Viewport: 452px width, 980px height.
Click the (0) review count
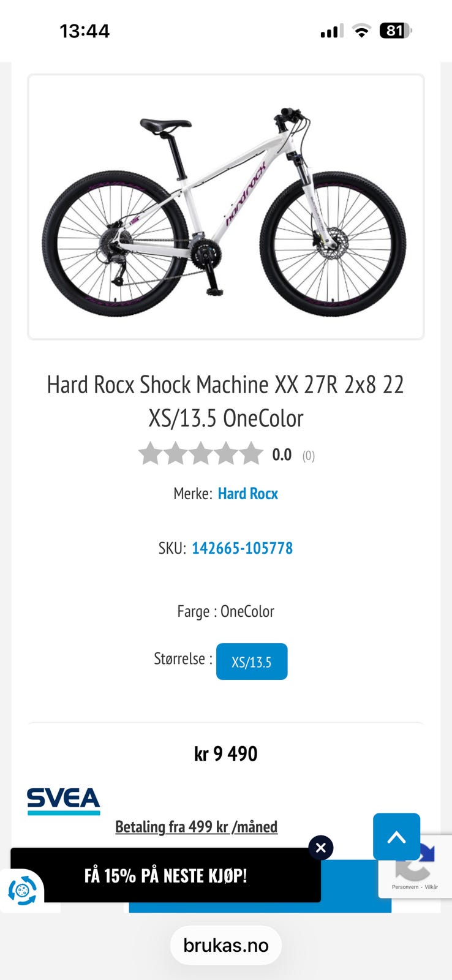point(309,456)
